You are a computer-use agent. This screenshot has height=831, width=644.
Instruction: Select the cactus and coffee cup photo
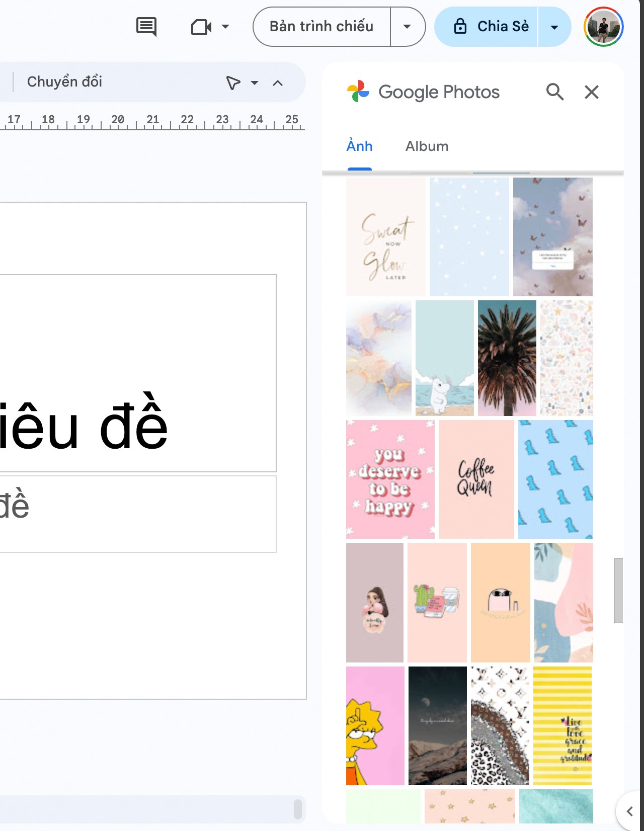[437, 603]
